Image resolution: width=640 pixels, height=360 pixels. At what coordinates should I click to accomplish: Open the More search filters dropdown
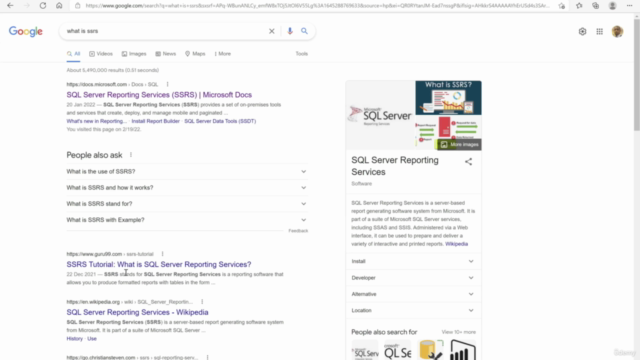pos(223,54)
